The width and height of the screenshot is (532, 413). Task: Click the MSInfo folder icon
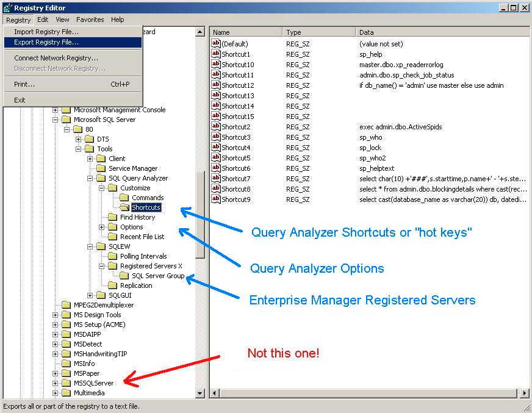pos(66,364)
